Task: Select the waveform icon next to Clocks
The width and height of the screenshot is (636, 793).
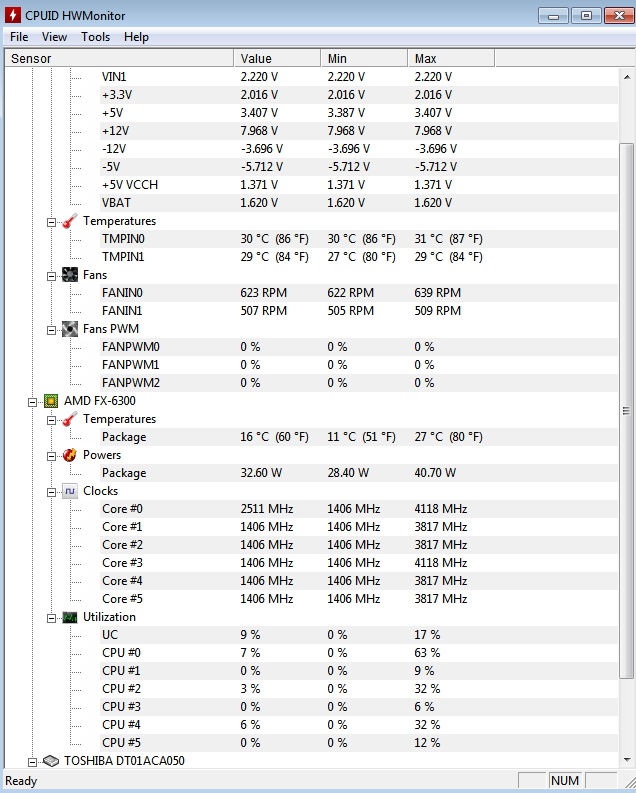Action: click(x=70, y=491)
